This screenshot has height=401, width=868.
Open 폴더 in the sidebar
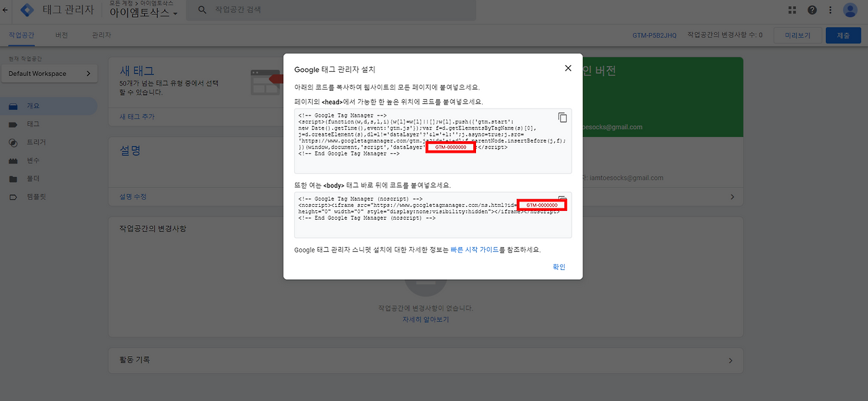click(x=49, y=179)
